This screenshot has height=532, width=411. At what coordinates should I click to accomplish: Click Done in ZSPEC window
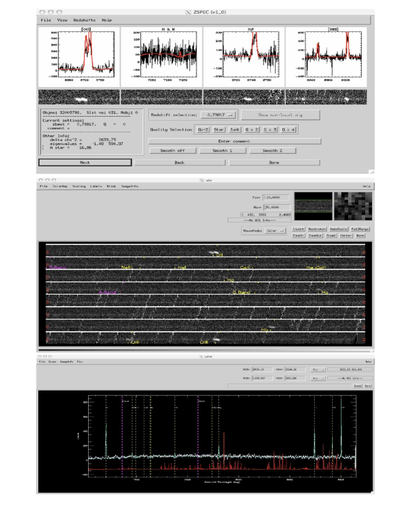pyautogui.click(x=274, y=162)
